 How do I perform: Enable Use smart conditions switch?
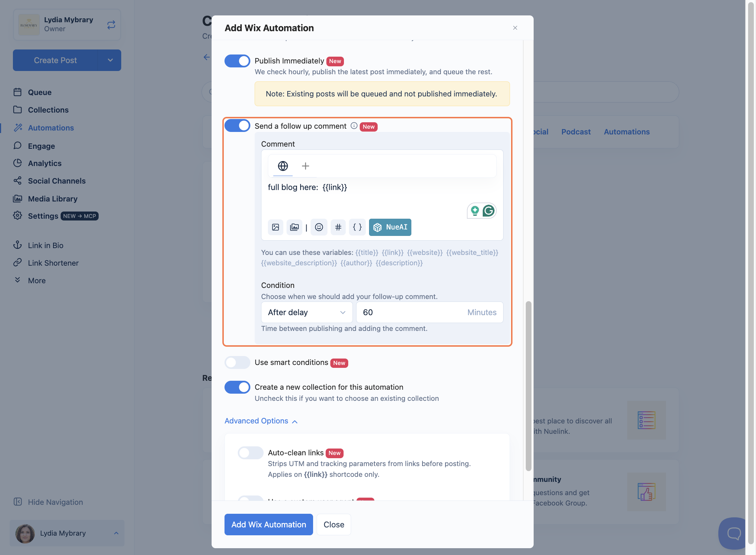pyautogui.click(x=237, y=362)
